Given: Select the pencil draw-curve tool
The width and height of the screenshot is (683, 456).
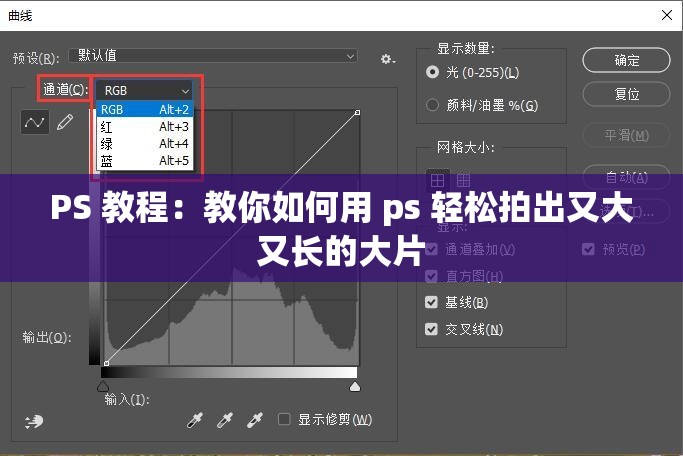Looking at the screenshot, I should pos(65,122).
